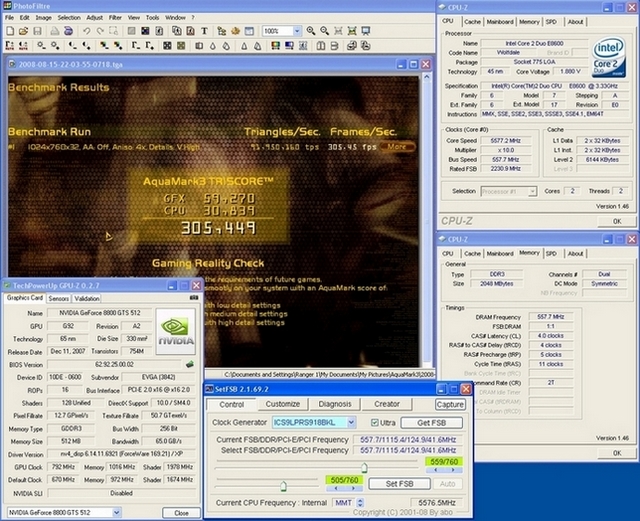Image resolution: width=640 pixels, height=521 pixels.
Task: Click the Zoom in magnifier icon
Action: point(311,31)
